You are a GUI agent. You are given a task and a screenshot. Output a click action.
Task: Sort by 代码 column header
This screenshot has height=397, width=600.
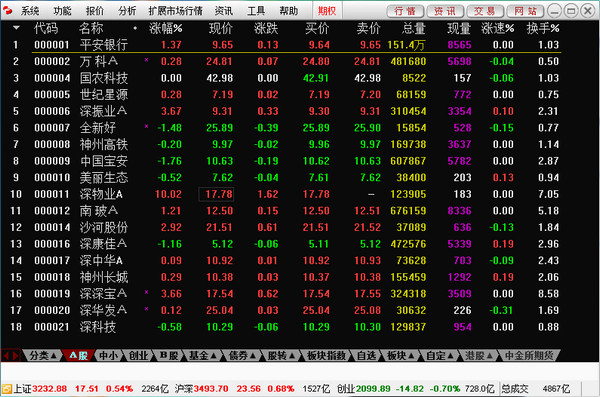pos(46,28)
